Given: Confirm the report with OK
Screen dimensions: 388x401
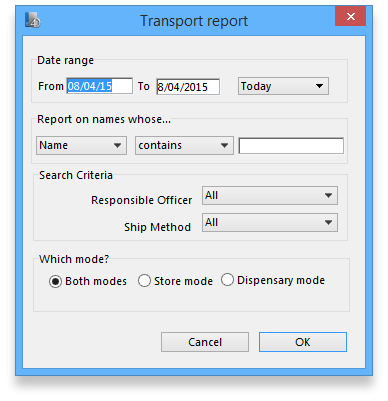Looking at the screenshot, I should coord(303,342).
